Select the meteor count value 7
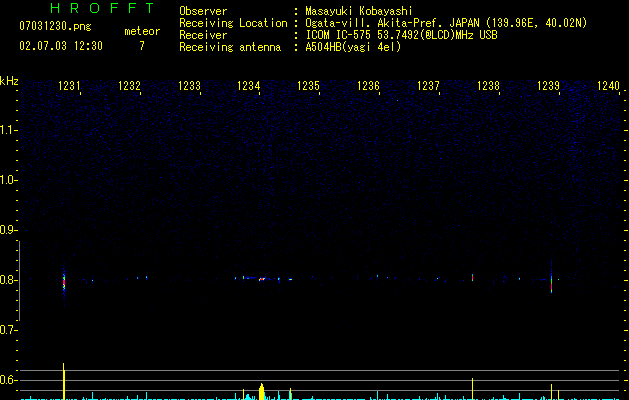This screenshot has height=400, width=629. [x=142, y=46]
